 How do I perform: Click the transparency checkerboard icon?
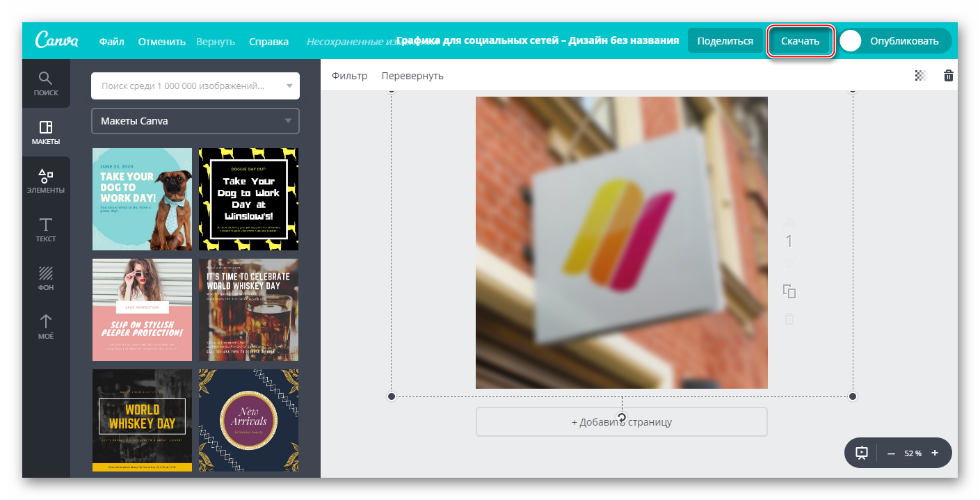click(921, 76)
